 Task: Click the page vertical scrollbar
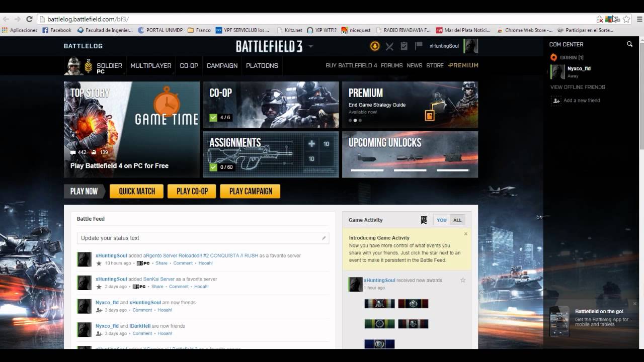[x=640, y=96]
